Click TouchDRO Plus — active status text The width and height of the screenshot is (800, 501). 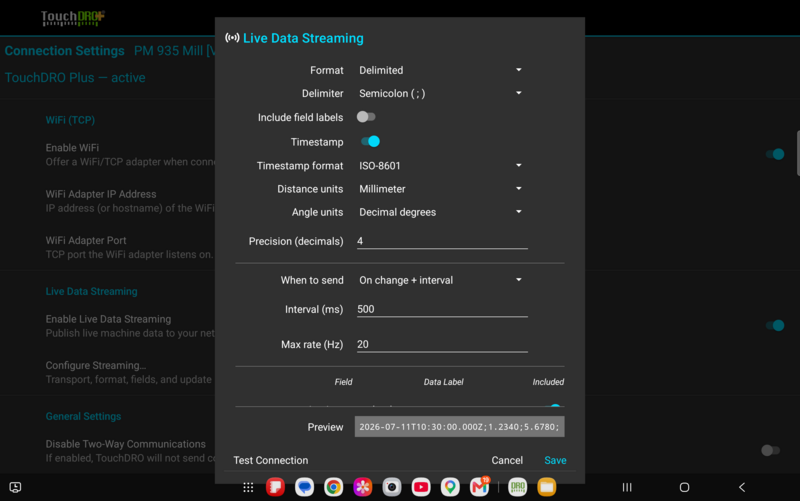(75, 78)
